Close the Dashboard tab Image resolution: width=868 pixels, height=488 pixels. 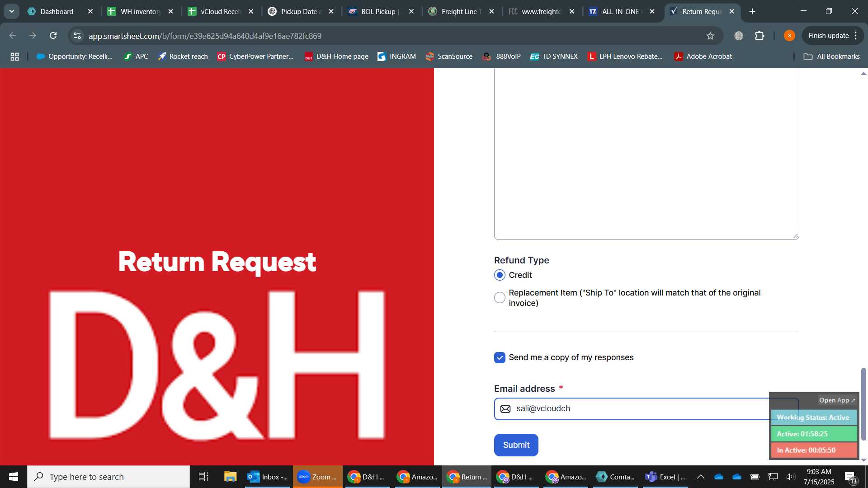[x=90, y=11]
